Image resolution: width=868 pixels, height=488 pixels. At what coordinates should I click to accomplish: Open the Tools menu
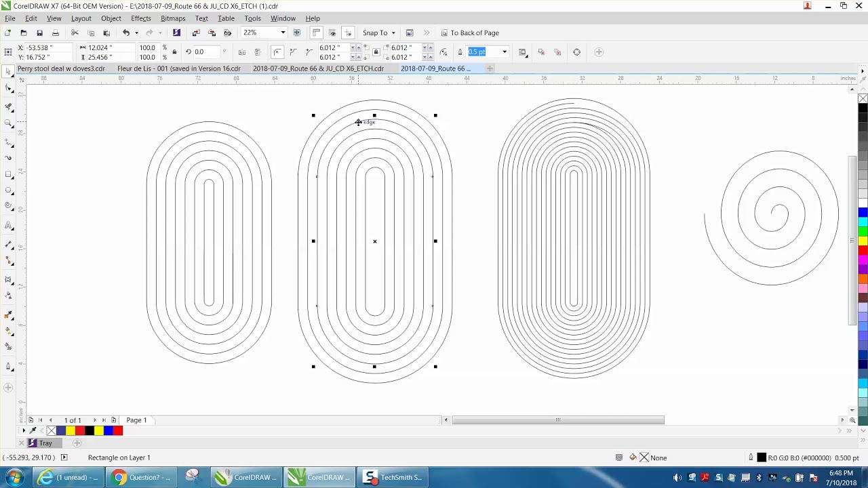point(252,18)
